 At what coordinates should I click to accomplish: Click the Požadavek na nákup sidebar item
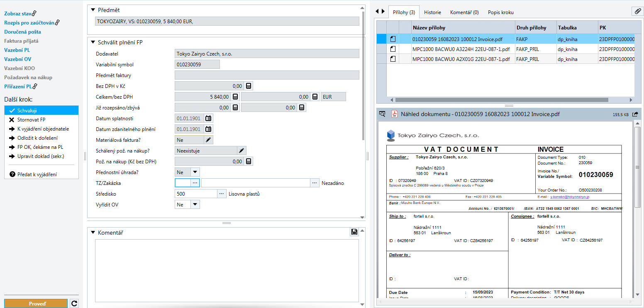28,78
